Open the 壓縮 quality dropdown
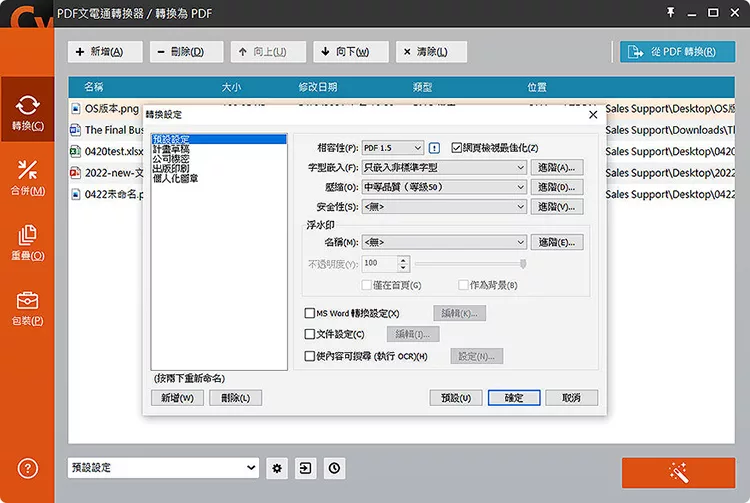 point(443,187)
